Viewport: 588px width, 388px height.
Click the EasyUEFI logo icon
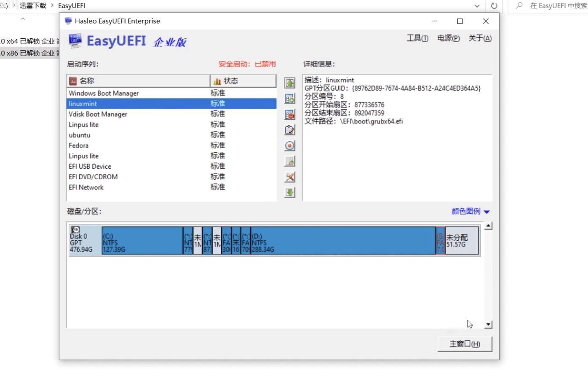(75, 41)
